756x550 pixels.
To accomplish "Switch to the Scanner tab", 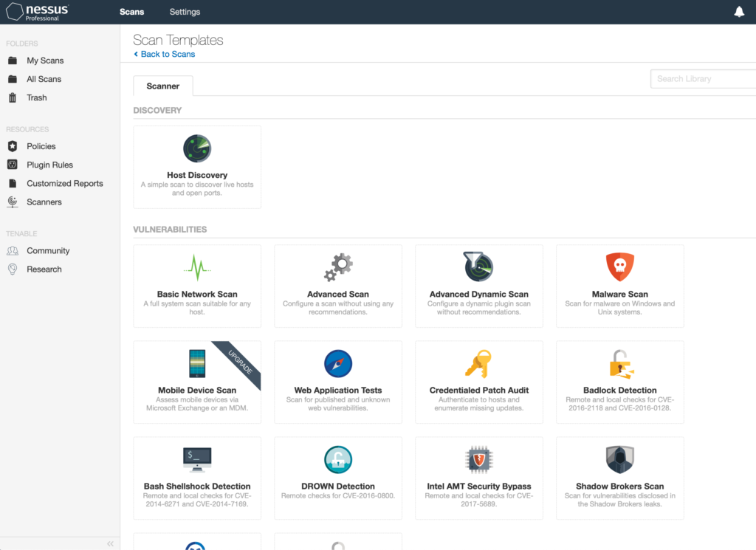I will [163, 86].
